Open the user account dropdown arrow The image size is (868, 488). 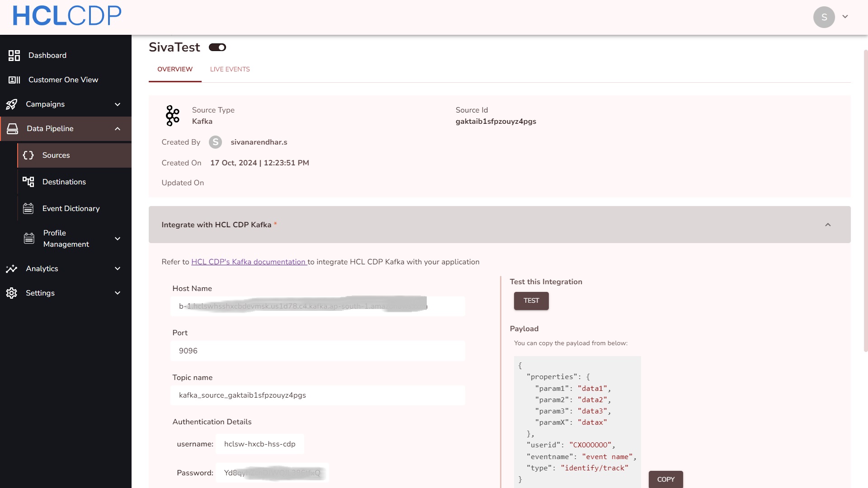point(845,17)
